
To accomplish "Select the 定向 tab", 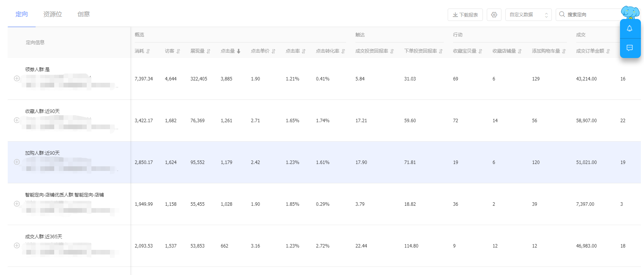I will point(22,14).
